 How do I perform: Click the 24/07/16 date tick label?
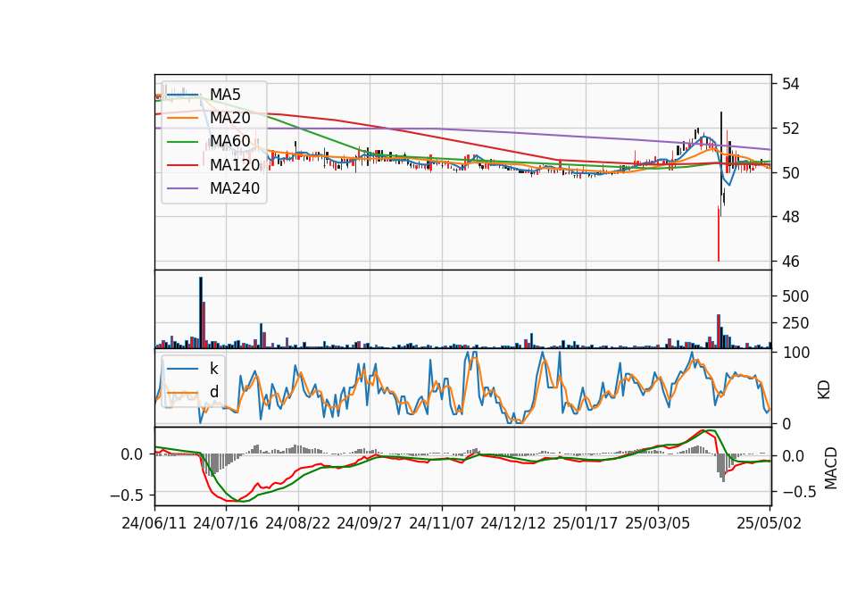(226, 523)
